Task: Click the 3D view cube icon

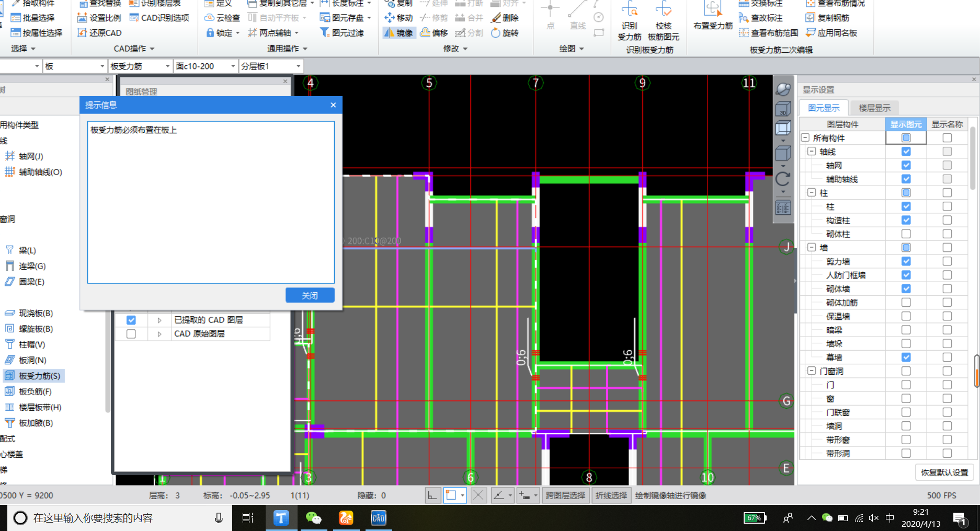Action: (x=783, y=109)
